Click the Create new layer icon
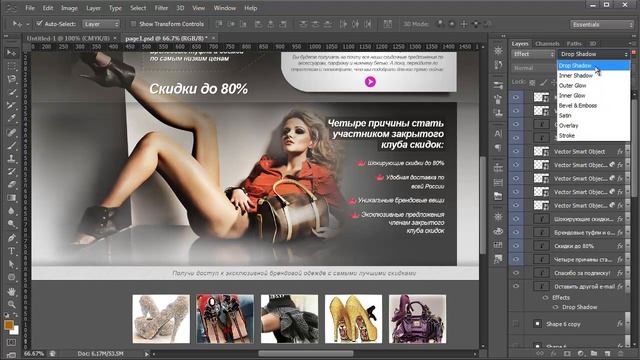640x360 pixels. coord(607,353)
